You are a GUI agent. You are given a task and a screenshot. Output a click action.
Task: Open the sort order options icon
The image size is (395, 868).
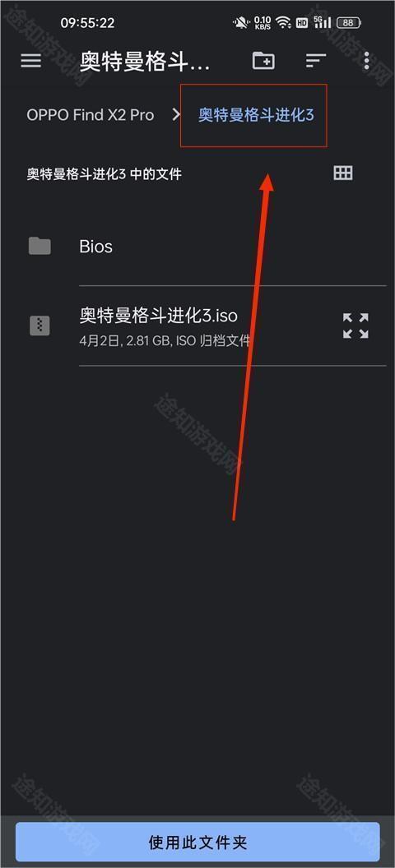click(x=316, y=60)
